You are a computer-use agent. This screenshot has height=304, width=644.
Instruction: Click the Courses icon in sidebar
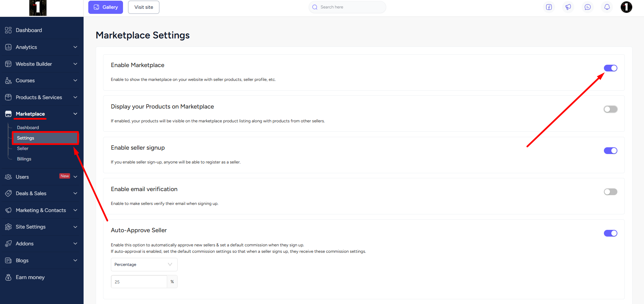pyautogui.click(x=8, y=81)
